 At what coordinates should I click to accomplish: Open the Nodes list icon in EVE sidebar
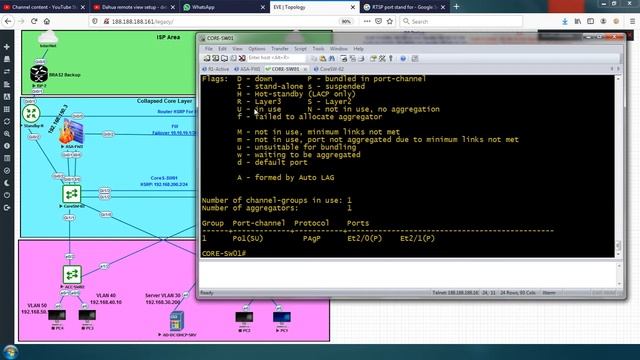(7, 59)
